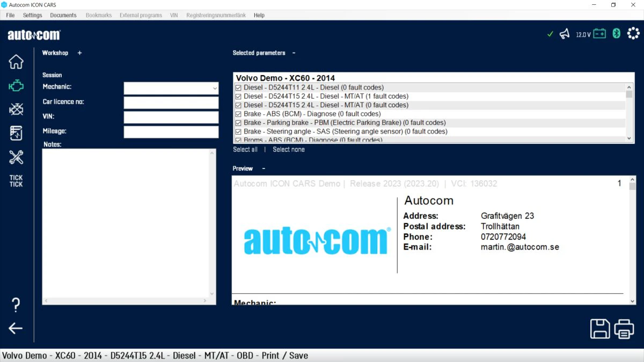Open TICK TICK from the sidebar

(x=16, y=181)
